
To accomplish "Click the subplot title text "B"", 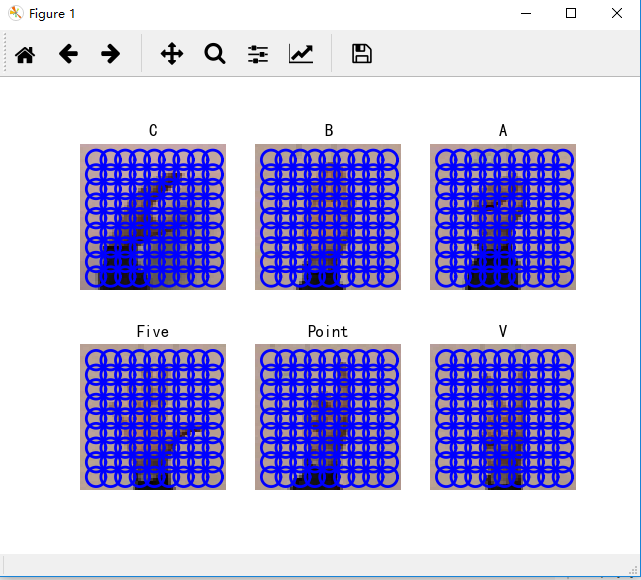I will coord(329,130).
